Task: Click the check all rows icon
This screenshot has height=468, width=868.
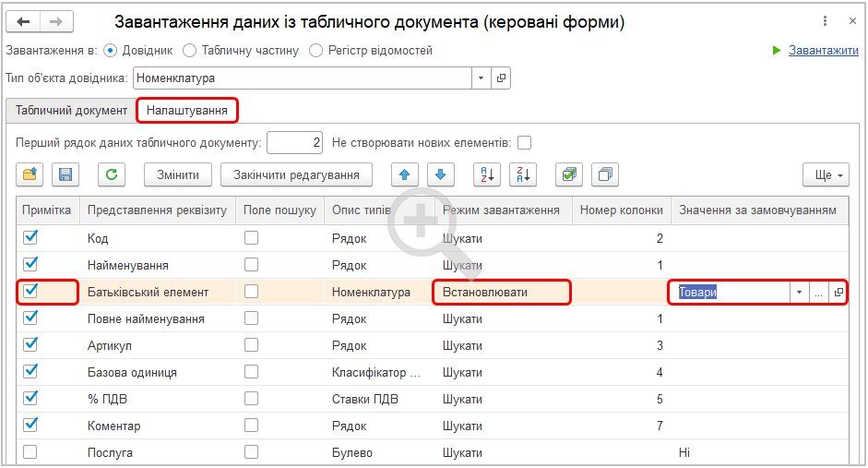Action: pos(569,175)
